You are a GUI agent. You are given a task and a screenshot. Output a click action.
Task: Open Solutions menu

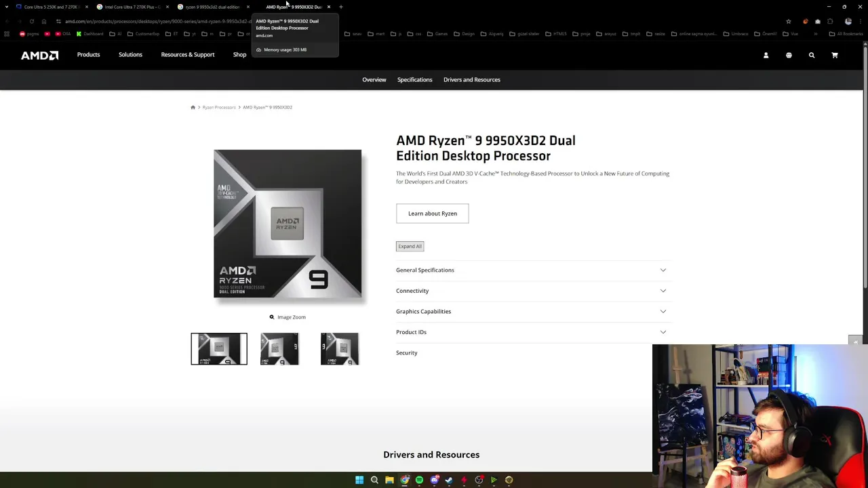coord(130,55)
